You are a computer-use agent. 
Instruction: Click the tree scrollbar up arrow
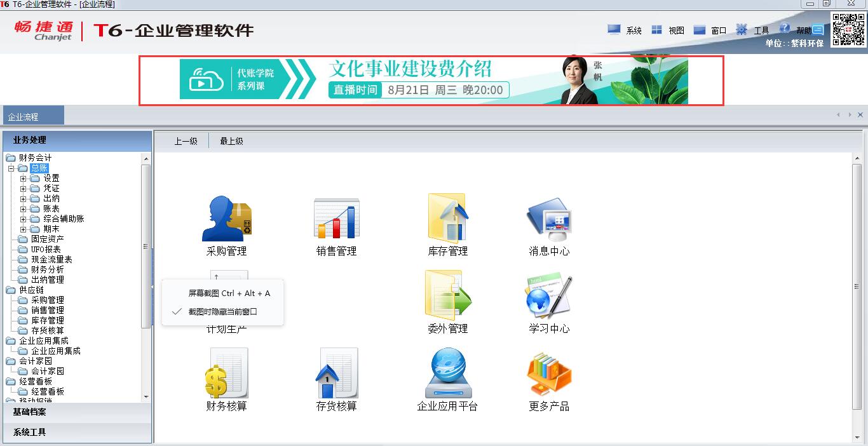(x=146, y=158)
